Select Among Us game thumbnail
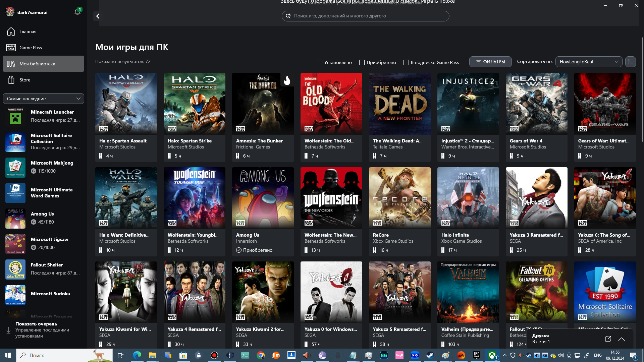Image resolution: width=644 pixels, height=362 pixels. [x=263, y=198]
